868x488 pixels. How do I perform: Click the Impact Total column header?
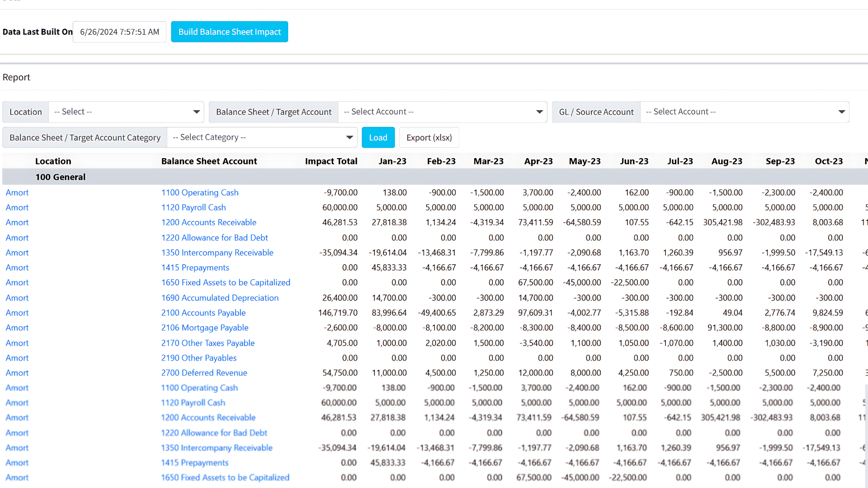331,161
